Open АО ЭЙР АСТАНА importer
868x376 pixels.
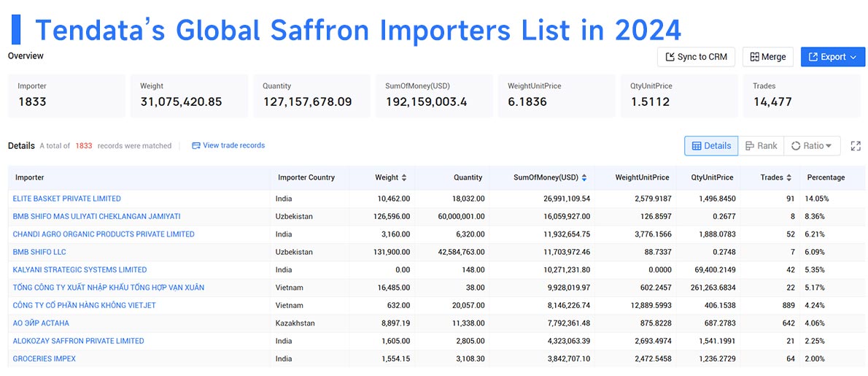[x=41, y=323]
